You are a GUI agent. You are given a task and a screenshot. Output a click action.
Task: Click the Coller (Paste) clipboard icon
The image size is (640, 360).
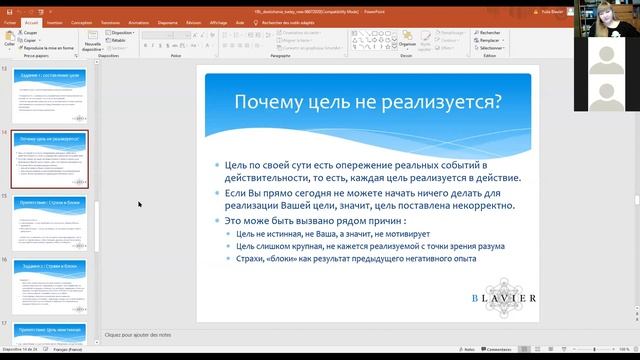pos(9,37)
